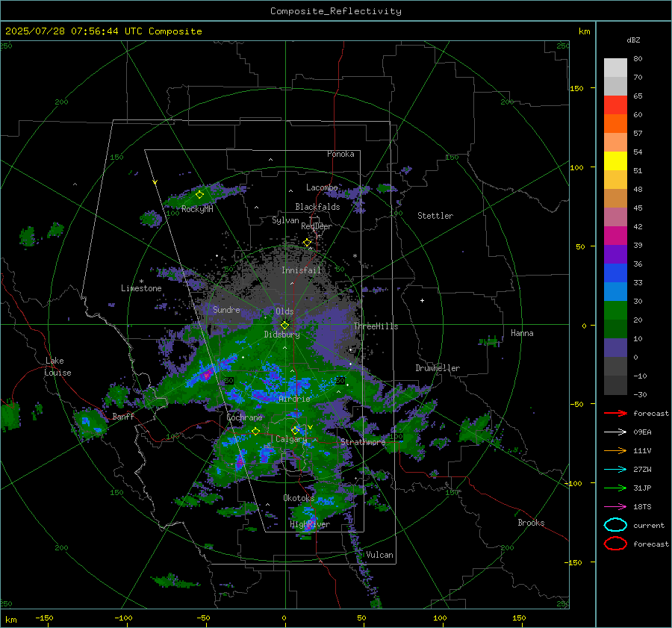
Task: Click the Strathmore city label
Action: pos(363,442)
